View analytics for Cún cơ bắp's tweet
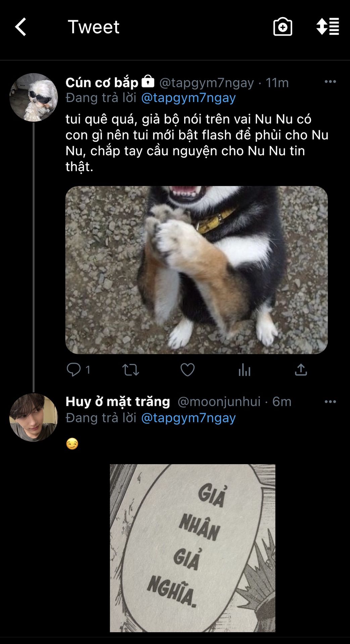The width and height of the screenshot is (350, 644). [x=244, y=370]
